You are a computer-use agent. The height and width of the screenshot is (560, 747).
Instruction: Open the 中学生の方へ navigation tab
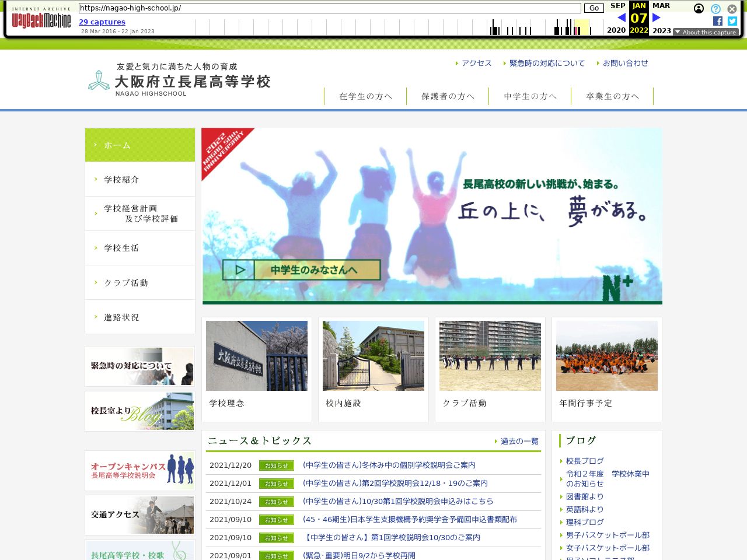(530, 96)
